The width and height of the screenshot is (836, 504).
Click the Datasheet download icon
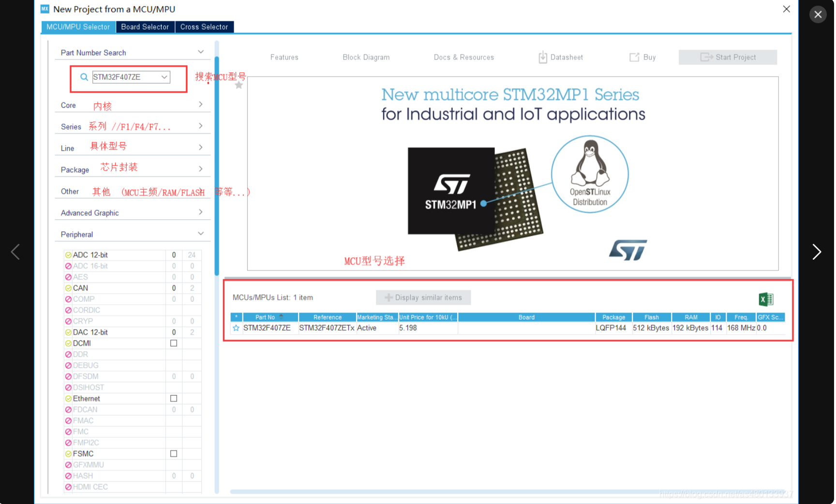coord(543,57)
